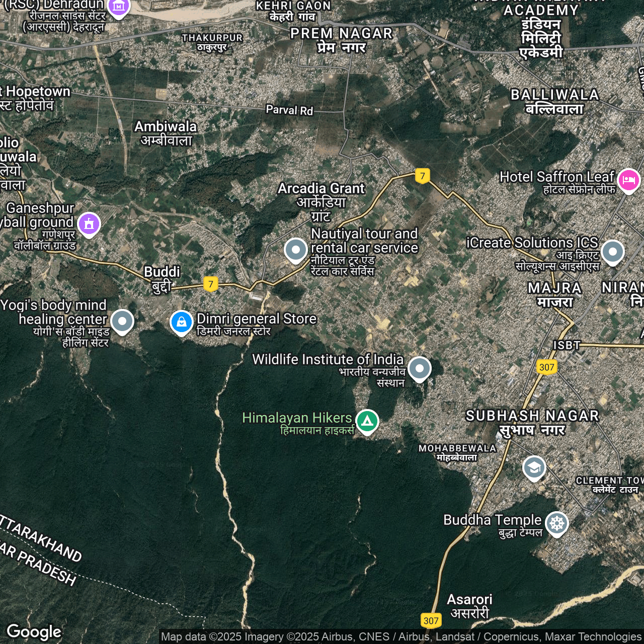
Task: Select the Wildlife Institute of India pin
Action: click(419, 368)
